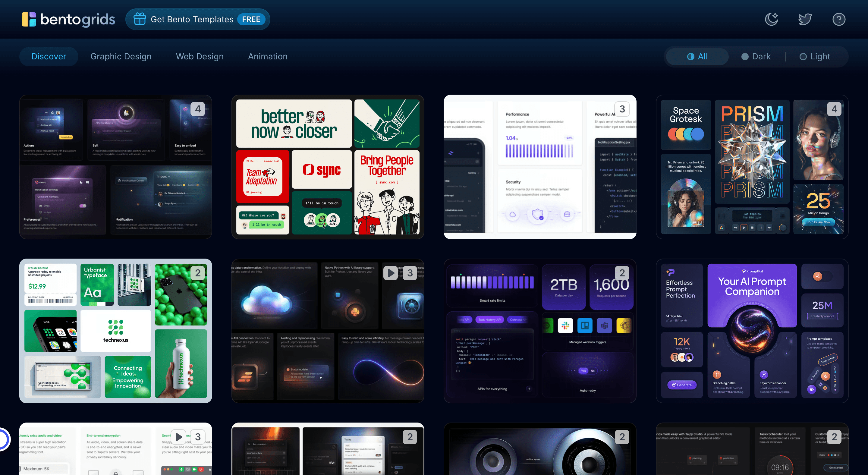Viewport: 868px width, 475px height.
Task: Open the Graphic Design tab
Action: 121,57
